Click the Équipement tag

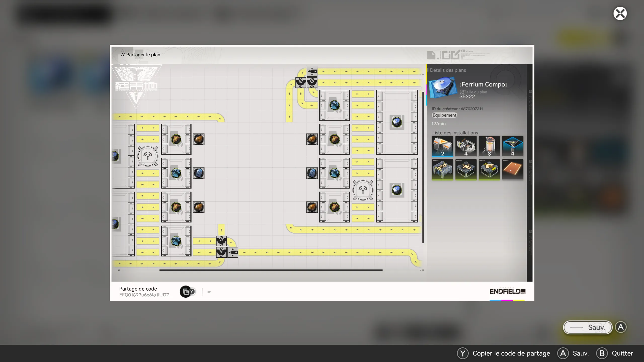(444, 115)
